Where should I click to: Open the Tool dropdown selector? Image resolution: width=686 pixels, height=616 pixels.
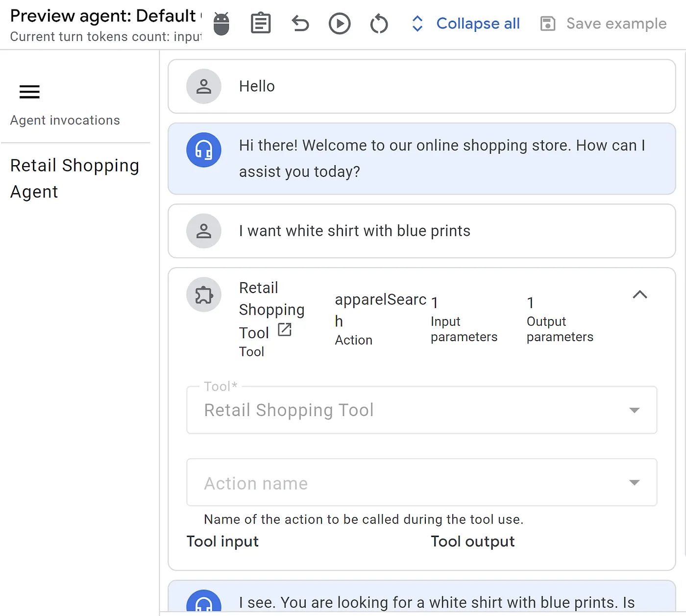point(421,410)
